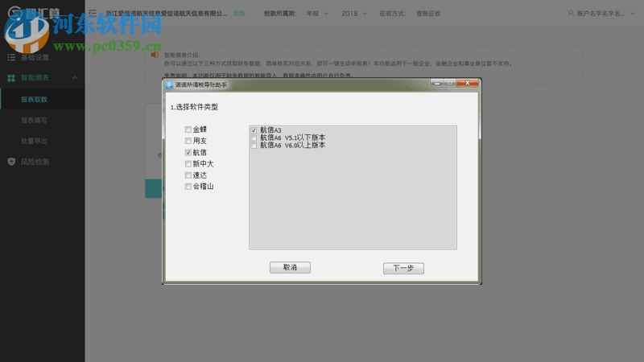Viewport: 644px width, 362px height.
Task: Click the dialog's title bar app icon
Action: [169, 84]
